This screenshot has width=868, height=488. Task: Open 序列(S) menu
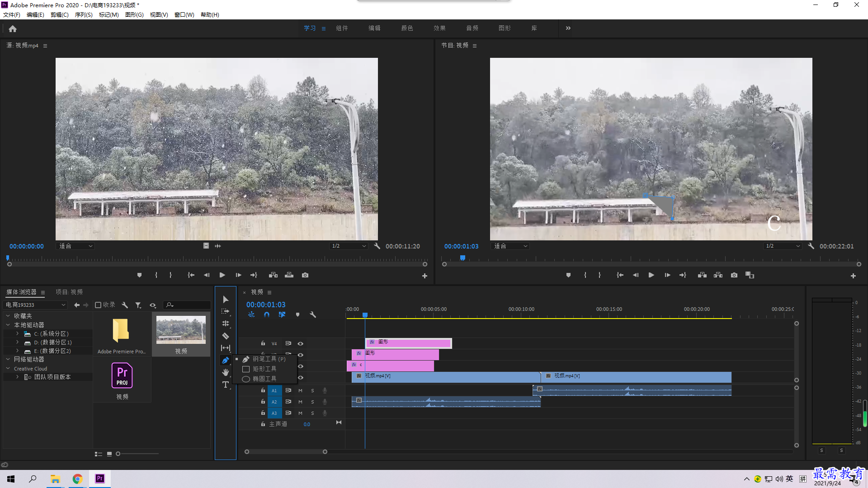tap(84, 14)
